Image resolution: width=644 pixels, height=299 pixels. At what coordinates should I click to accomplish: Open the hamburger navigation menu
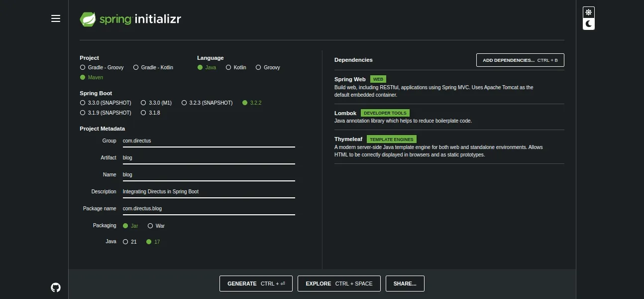click(x=56, y=18)
